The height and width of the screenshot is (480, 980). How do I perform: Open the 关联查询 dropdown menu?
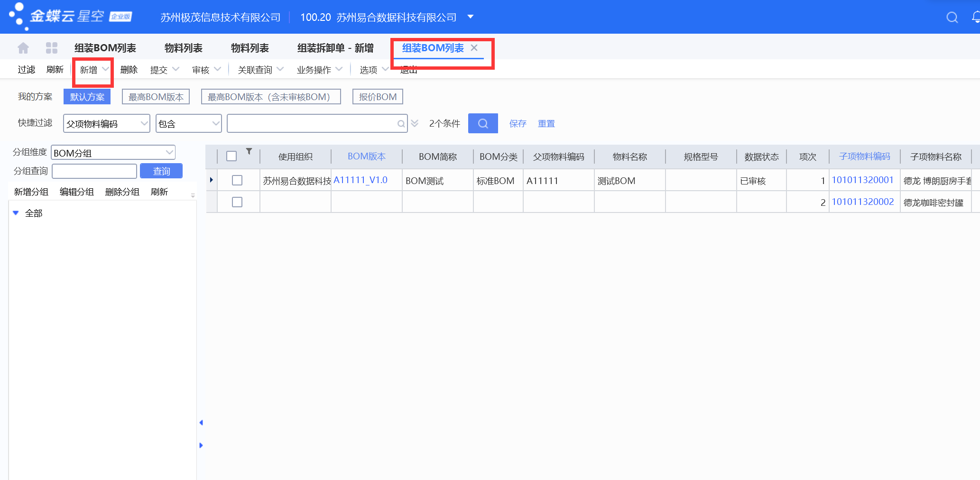point(260,70)
